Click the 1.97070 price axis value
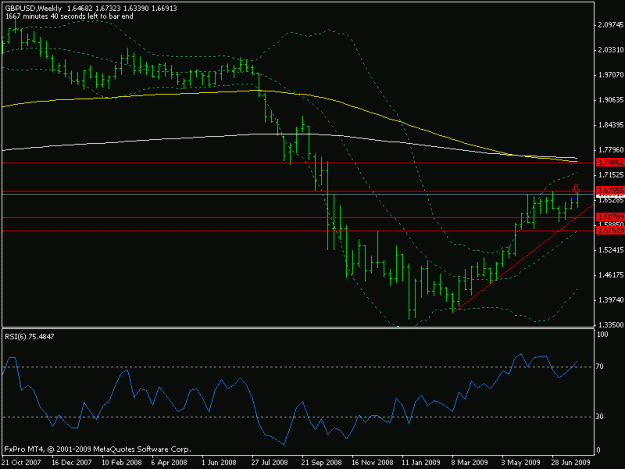 pos(611,75)
